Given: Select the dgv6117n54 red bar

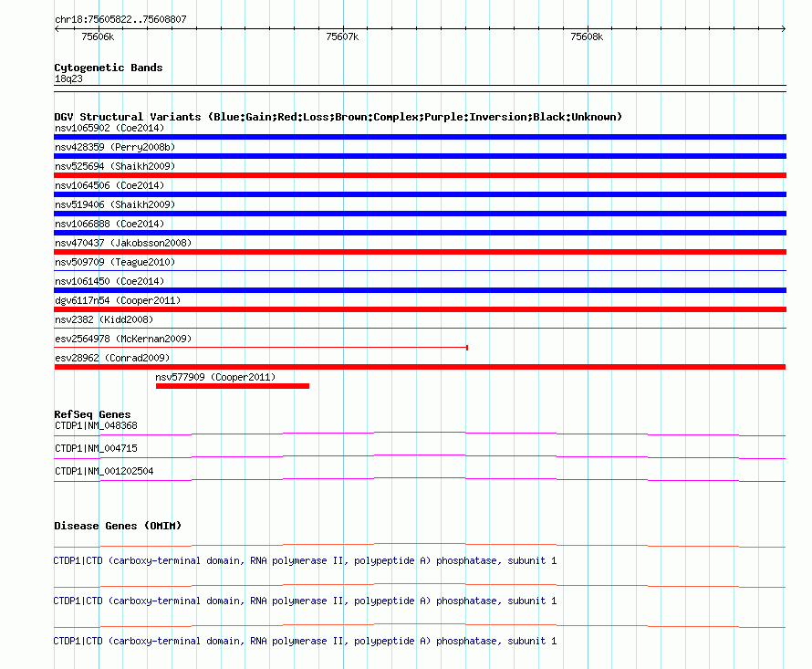Looking at the screenshot, I should 420,309.
